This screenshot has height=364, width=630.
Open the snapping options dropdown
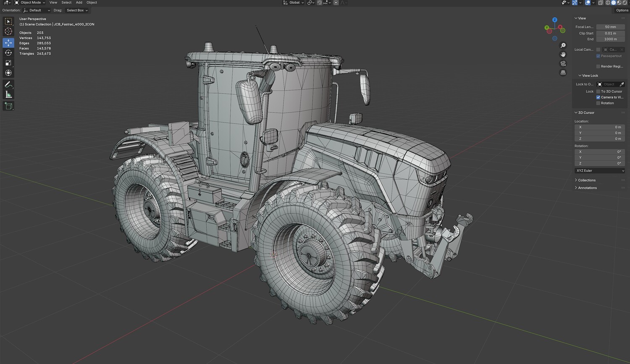(326, 3)
